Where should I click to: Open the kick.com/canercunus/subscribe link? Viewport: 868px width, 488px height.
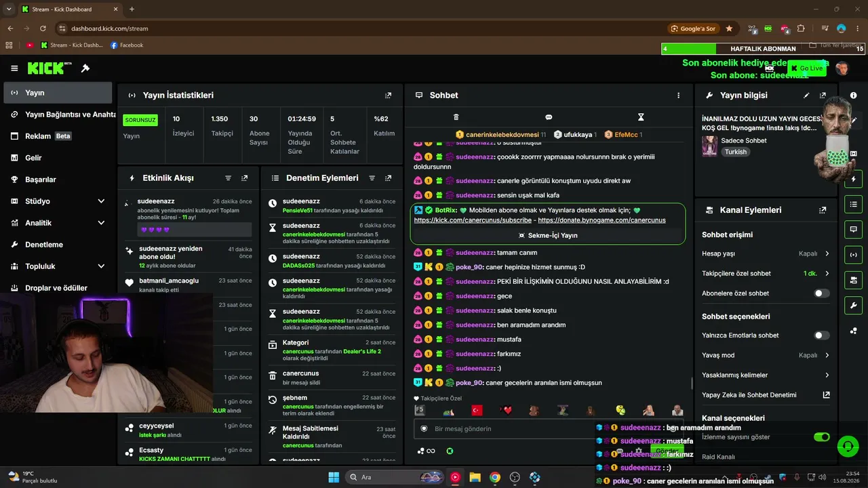pyautogui.click(x=473, y=220)
